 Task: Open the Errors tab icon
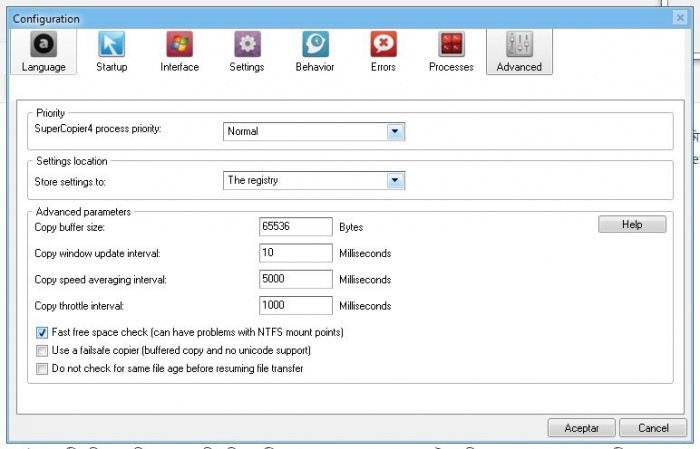click(383, 44)
